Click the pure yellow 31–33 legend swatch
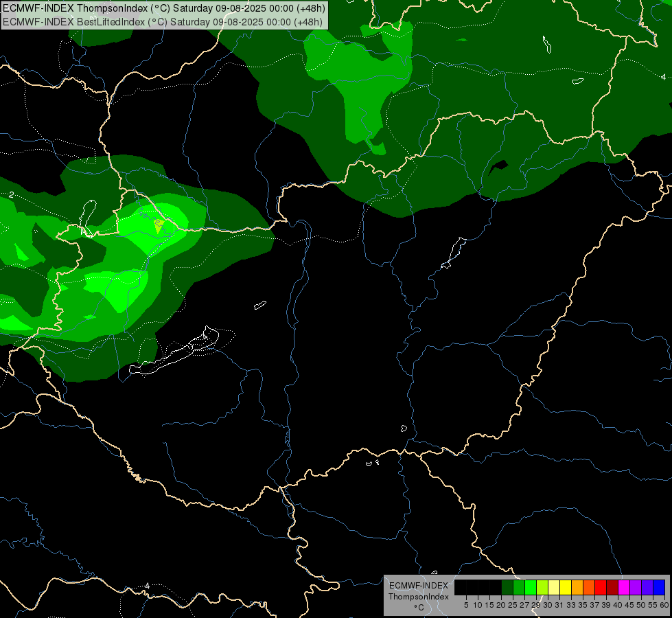Viewport: 672px width, 618px height. tap(566, 587)
